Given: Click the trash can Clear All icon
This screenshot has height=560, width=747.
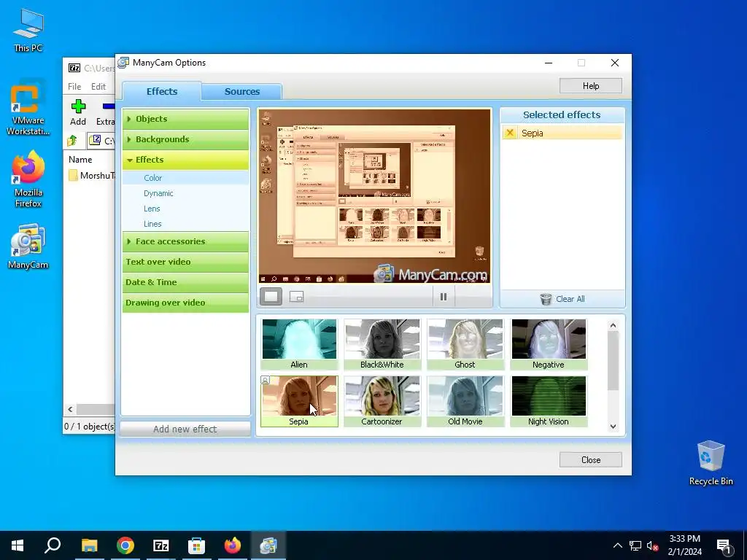Looking at the screenshot, I should pos(546,299).
